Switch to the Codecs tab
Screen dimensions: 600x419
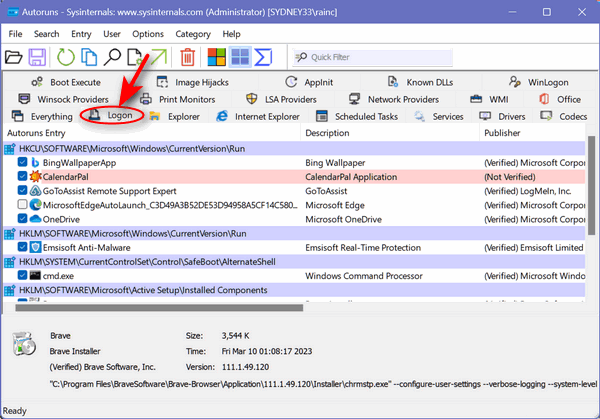pos(563,116)
